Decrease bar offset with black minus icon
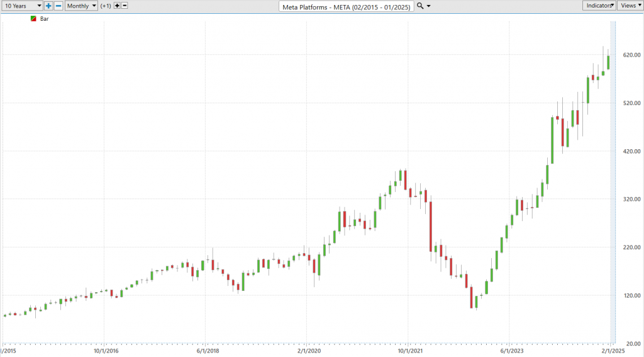The image size is (644, 357). (125, 5)
